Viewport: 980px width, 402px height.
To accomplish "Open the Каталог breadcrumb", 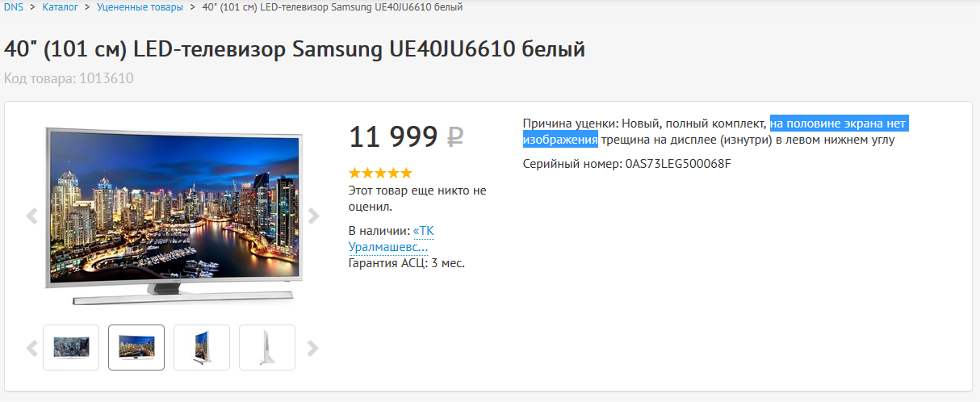I will [61, 7].
